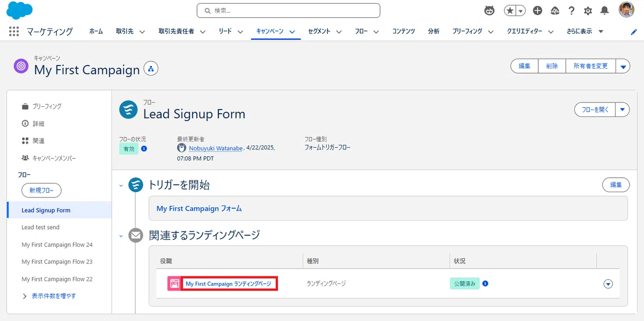Expand the フロー tab dropdown chevron
Viewport: 644px width, 321px height.
tap(376, 32)
